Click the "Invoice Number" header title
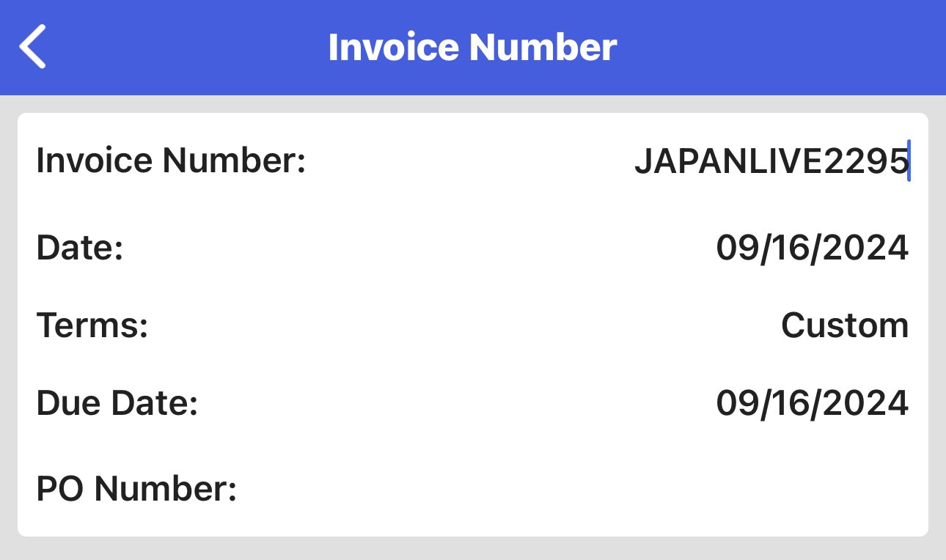 coord(472,47)
